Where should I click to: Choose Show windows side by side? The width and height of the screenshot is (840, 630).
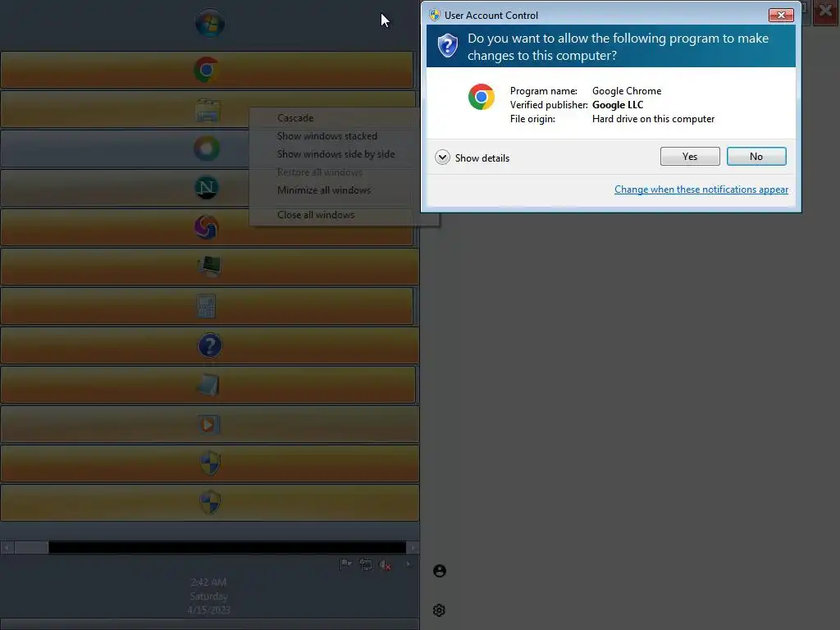point(336,154)
